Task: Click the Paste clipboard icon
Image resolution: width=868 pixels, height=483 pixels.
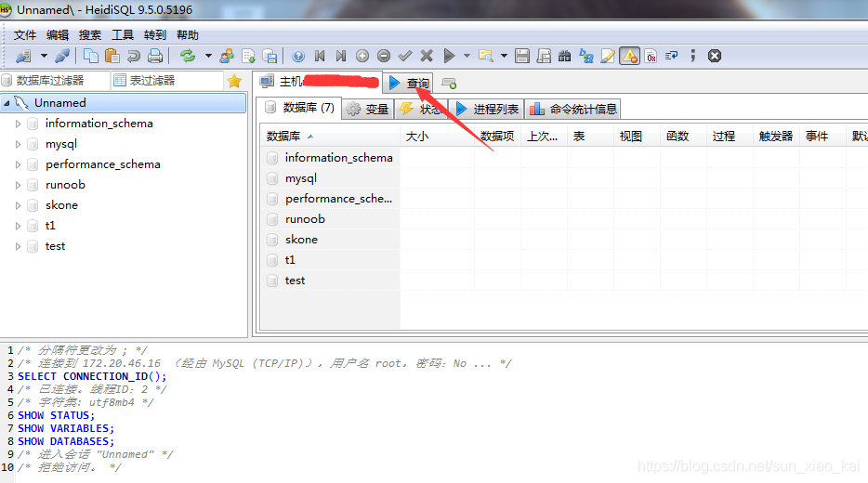Action: pyautogui.click(x=112, y=56)
